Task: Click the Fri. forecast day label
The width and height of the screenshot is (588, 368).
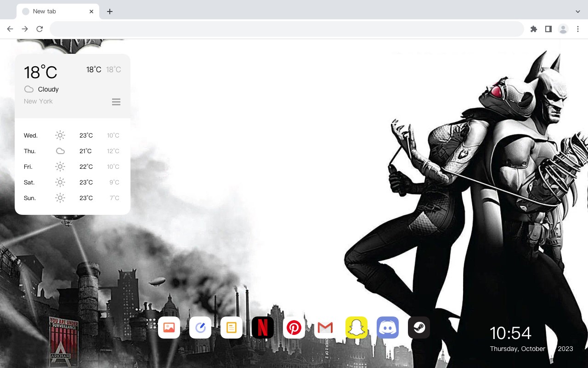Action: click(x=28, y=167)
